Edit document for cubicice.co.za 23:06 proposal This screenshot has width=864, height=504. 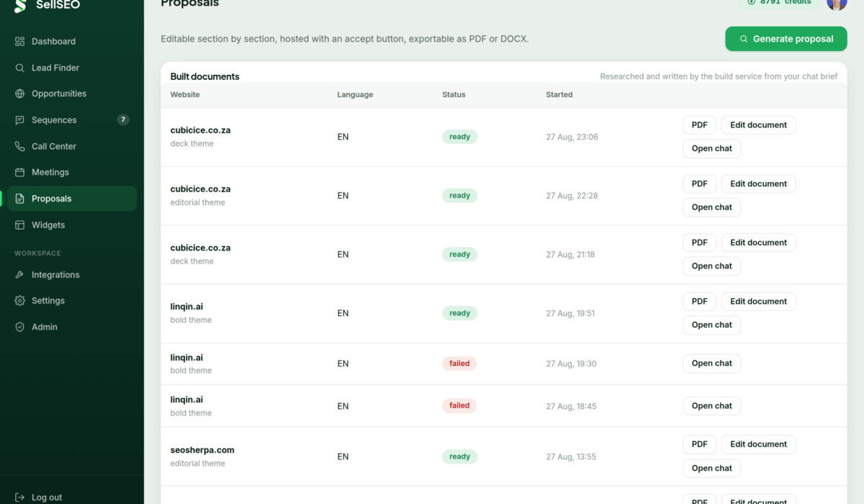coord(758,125)
